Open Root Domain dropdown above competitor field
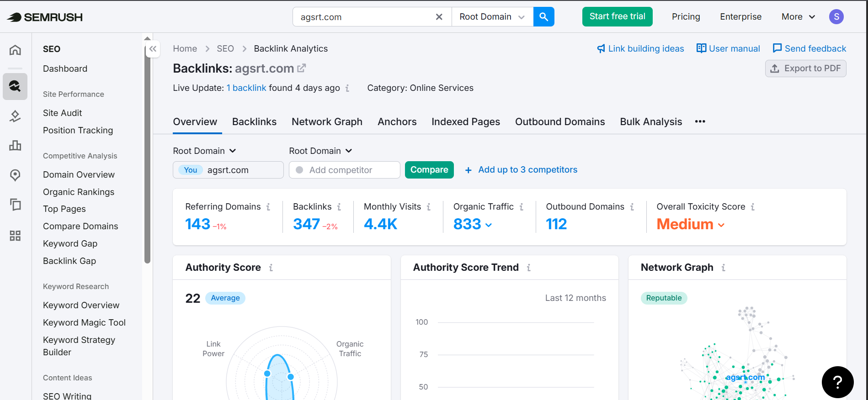This screenshot has width=868, height=400. click(x=320, y=151)
